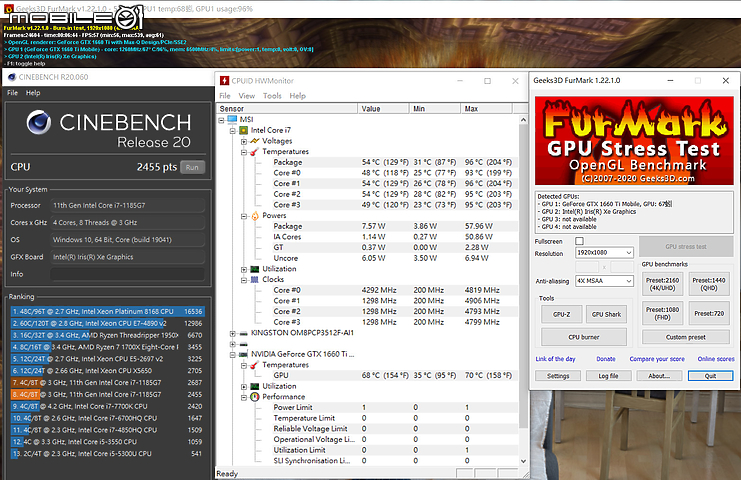The height and width of the screenshot is (480, 741).
Task: Click the Quit button in FurMark
Action: 710,376
